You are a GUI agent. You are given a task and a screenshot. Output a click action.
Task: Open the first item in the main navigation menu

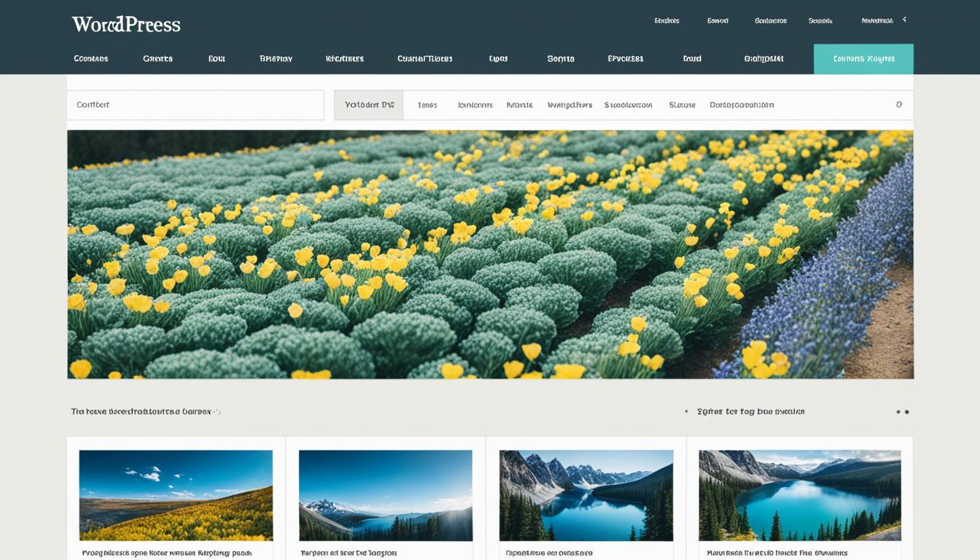(x=90, y=58)
